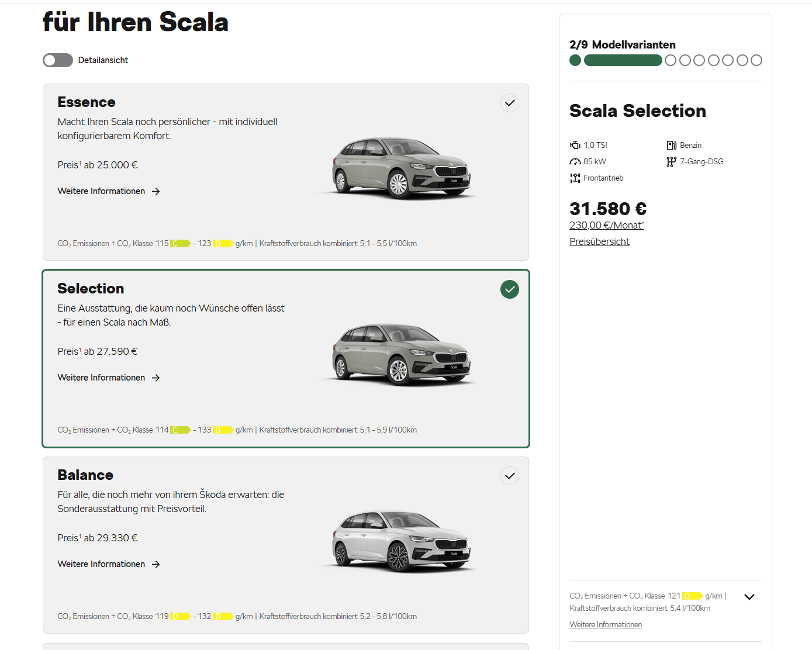Click the first filled progress step circle
This screenshot has height=650, width=812.
point(575,60)
